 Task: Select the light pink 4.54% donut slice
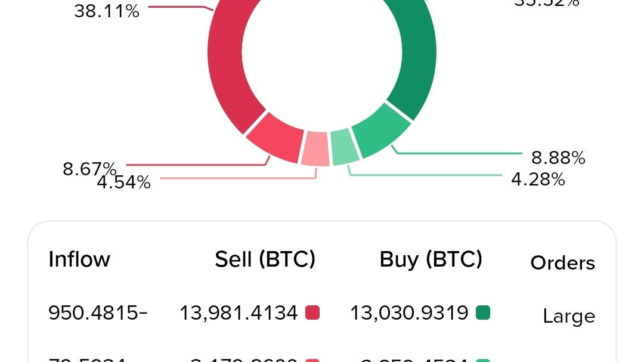coord(314,148)
